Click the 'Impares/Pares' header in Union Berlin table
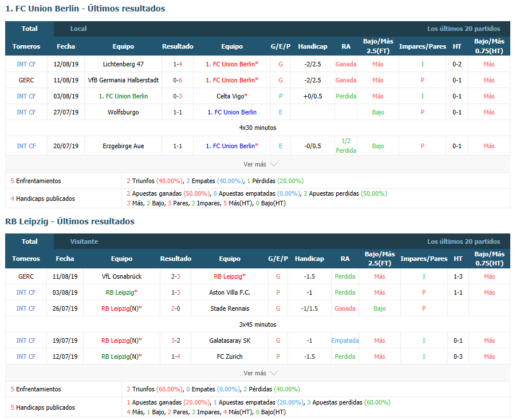Viewport: 516px width, 420px height. pos(423,46)
